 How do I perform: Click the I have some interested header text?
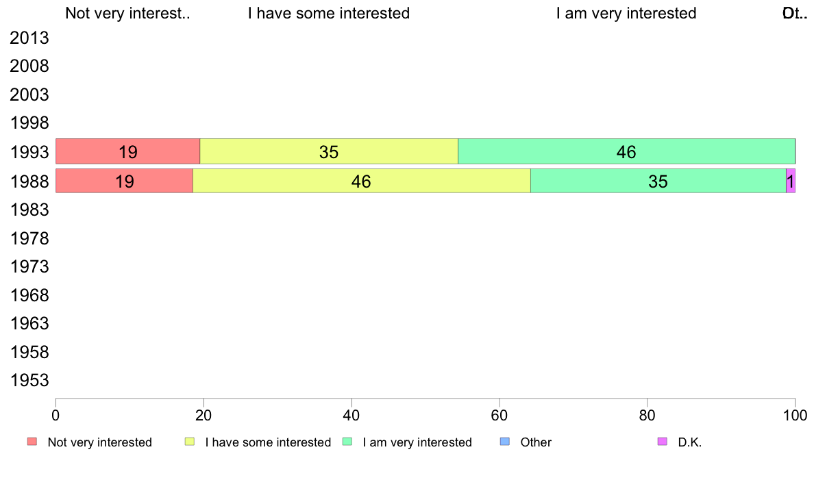[329, 14]
